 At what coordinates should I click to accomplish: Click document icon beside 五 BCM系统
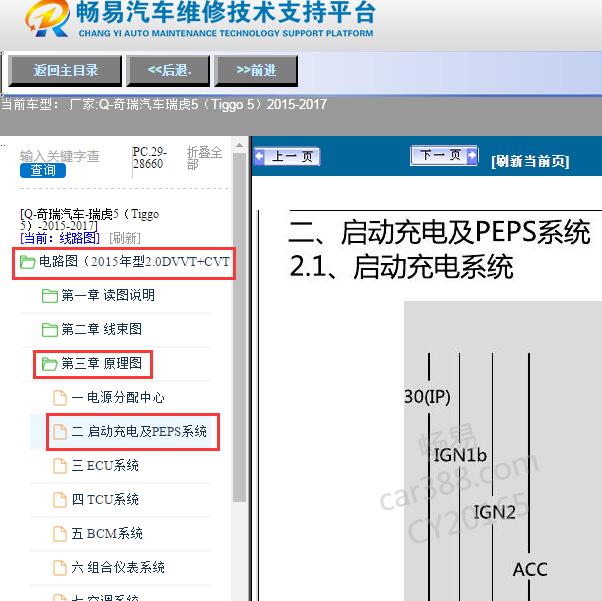(x=60, y=533)
